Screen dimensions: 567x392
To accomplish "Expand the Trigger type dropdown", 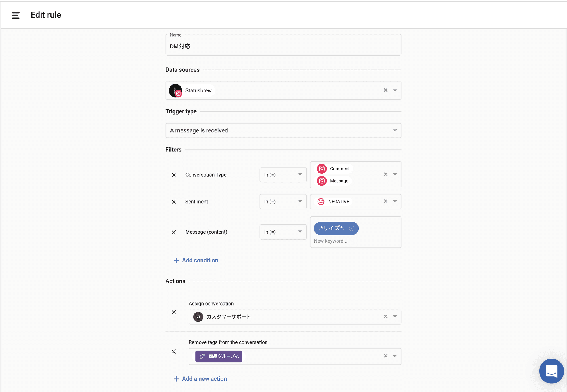I will [x=395, y=130].
